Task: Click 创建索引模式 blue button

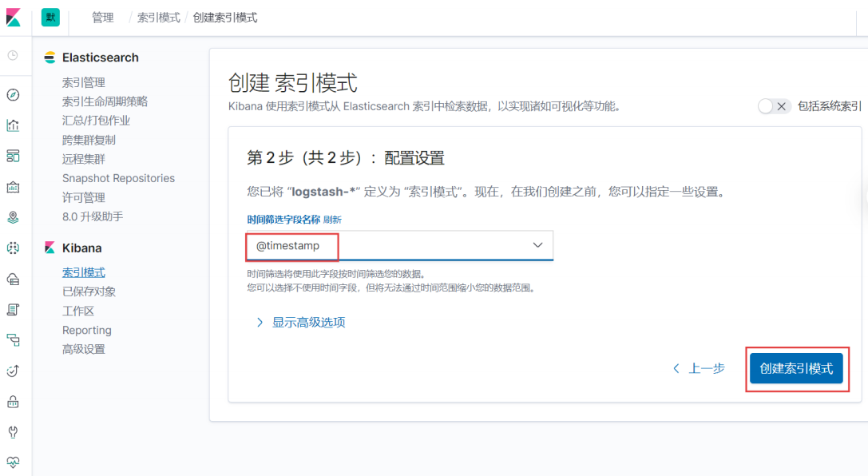Action: (796, 369)
